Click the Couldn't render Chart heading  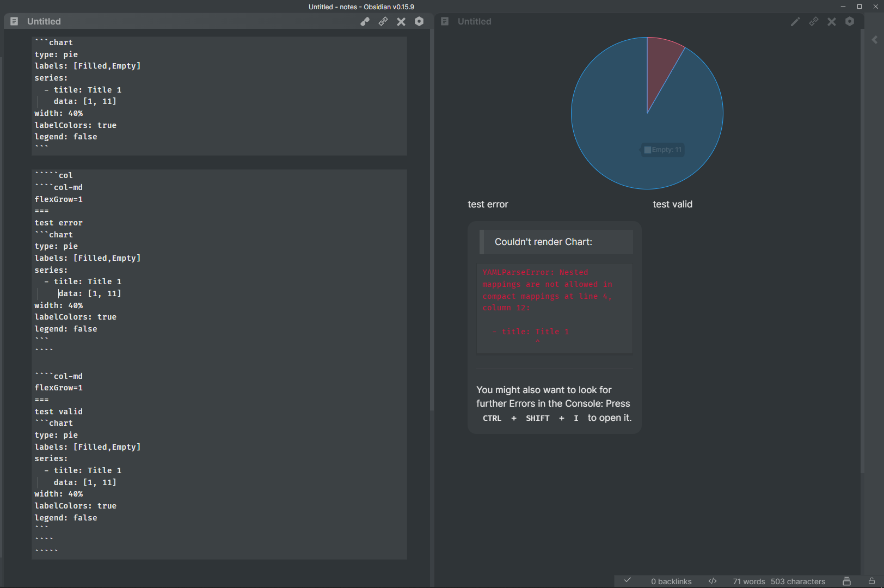click(543, 242)
